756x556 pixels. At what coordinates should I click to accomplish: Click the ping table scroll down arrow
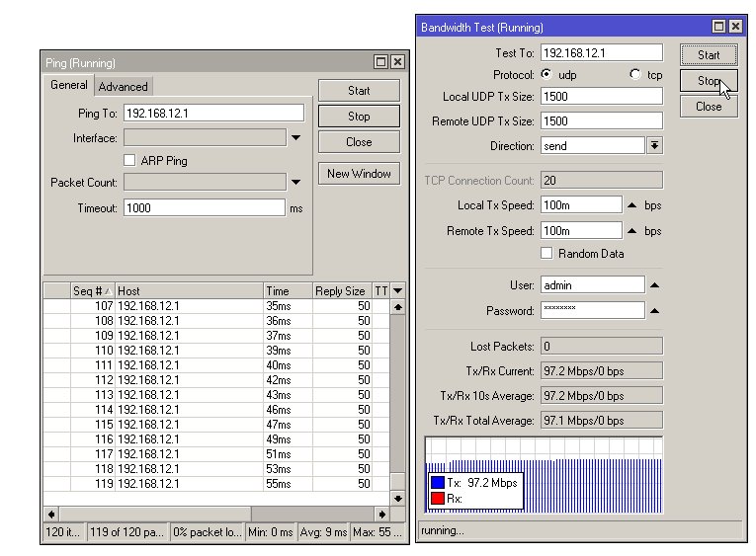point(398,498)
